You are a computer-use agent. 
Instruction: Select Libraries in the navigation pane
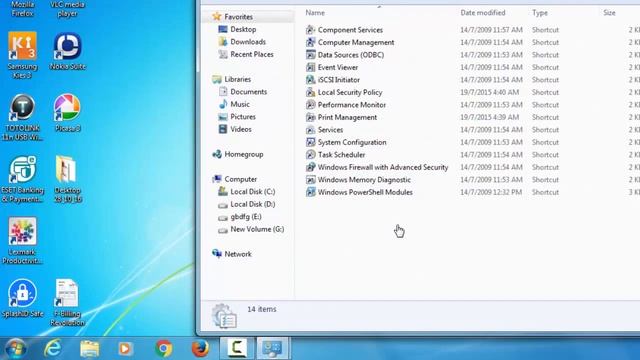[x=238, y=79]
